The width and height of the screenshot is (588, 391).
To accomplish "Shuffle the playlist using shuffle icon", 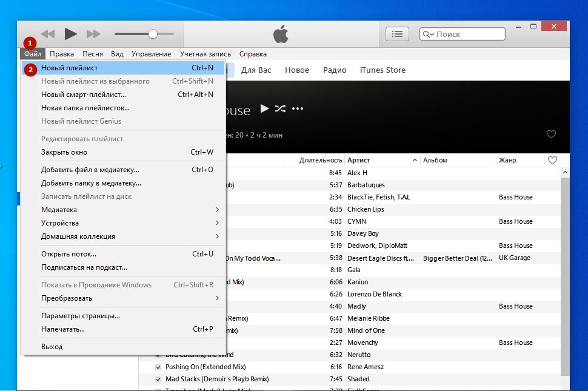I will tap(280, 109).
